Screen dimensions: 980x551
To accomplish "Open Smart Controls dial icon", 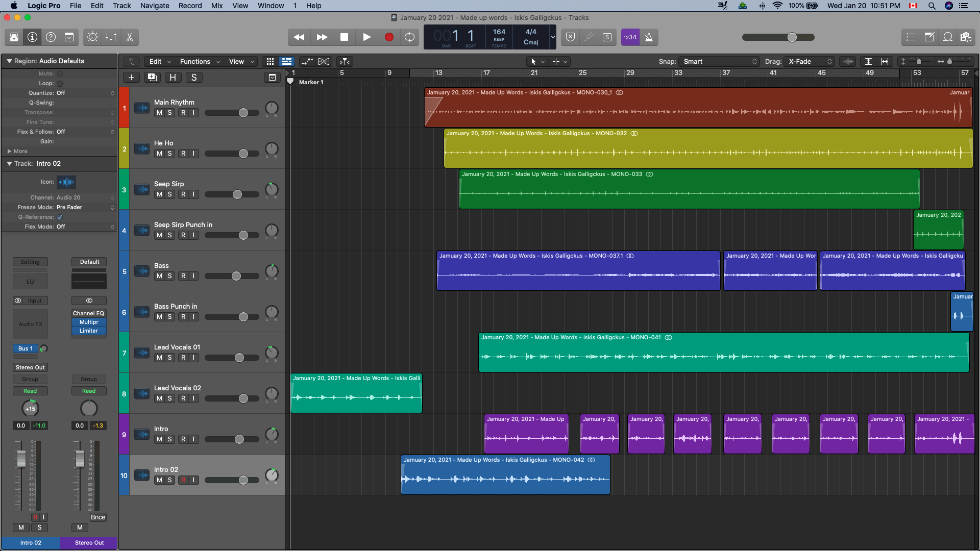I will [x=92, y=37].
